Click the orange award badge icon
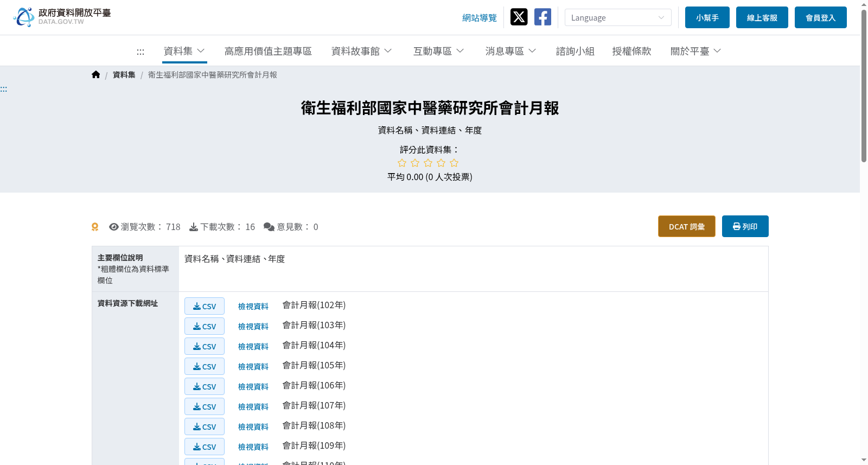Image resolution: width=868 pixels, height=465 pixels. pyautogui.click(x=95, y=227)
